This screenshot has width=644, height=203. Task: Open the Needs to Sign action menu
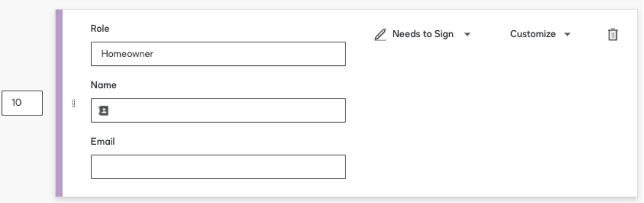pyautogui.click(x=422, y=35)
